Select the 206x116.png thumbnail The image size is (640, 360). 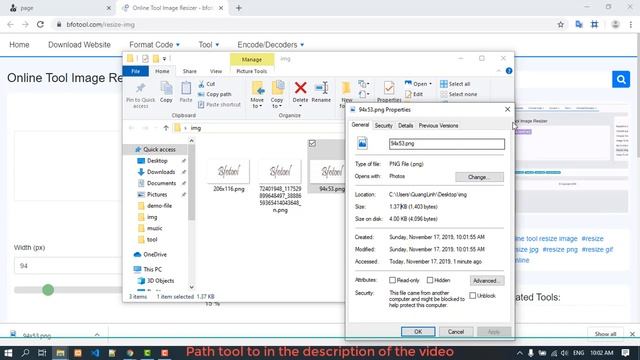[229, 171]
